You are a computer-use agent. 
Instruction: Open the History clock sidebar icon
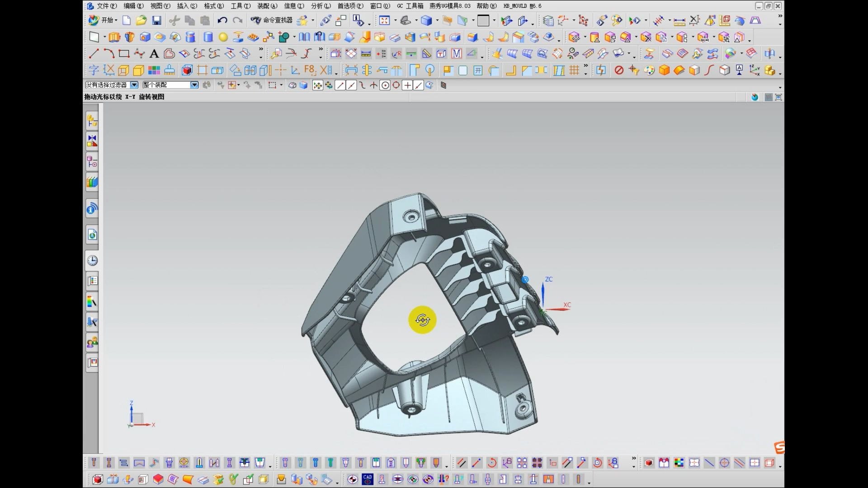92,261
